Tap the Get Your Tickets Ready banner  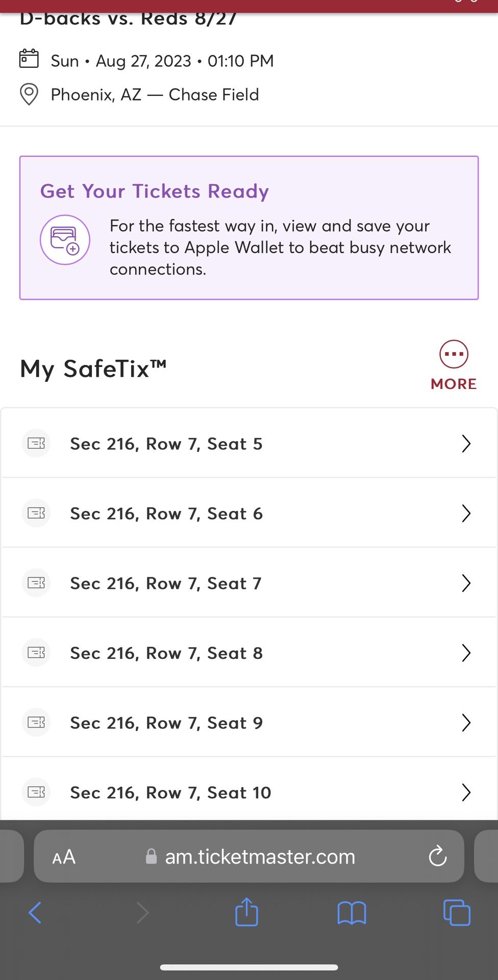249,228
